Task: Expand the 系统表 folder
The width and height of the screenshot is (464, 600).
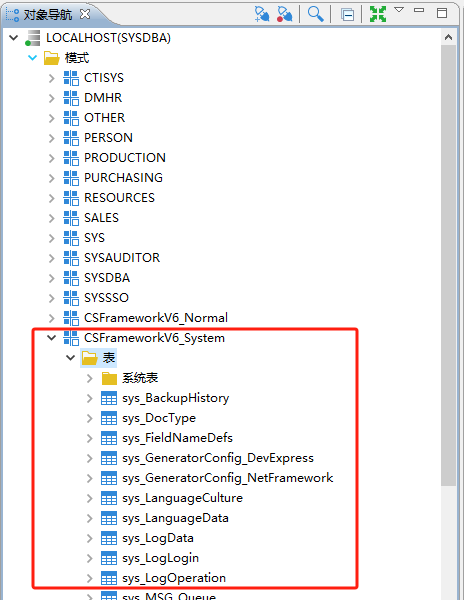Action: (x=90, y=378)
